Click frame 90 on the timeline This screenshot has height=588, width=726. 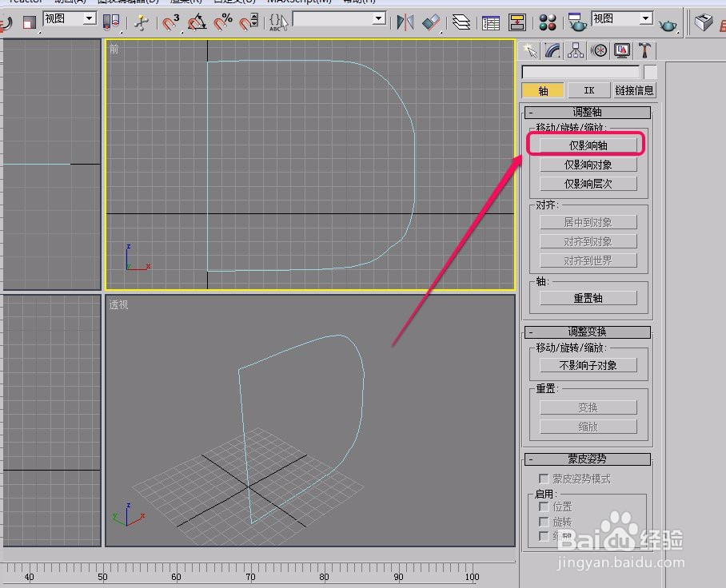(398, 577)
